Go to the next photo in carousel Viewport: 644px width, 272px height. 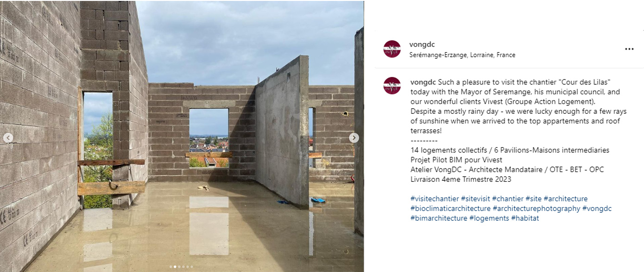354,138
